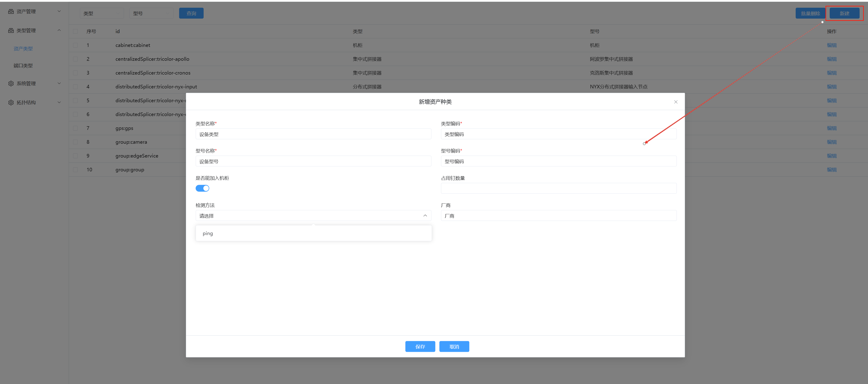
Task: Check the row 8 group:camera checkbox
Action: coord(76,142)
